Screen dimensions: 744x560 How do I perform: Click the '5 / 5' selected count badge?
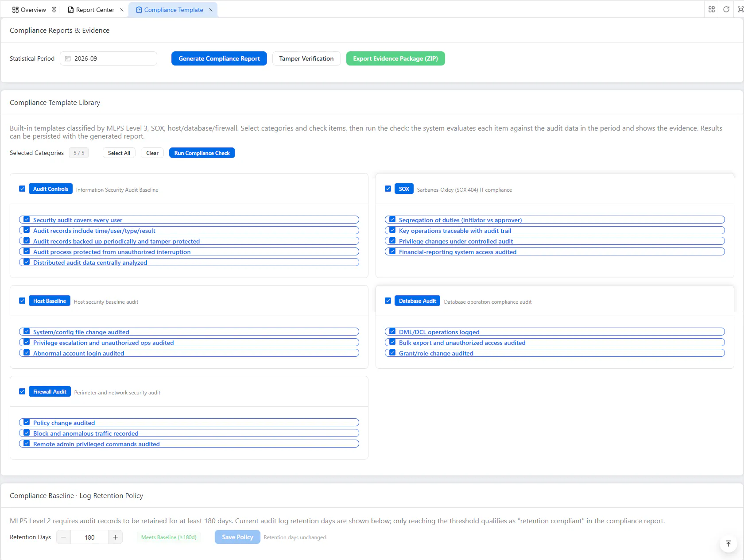pos(79,153)
